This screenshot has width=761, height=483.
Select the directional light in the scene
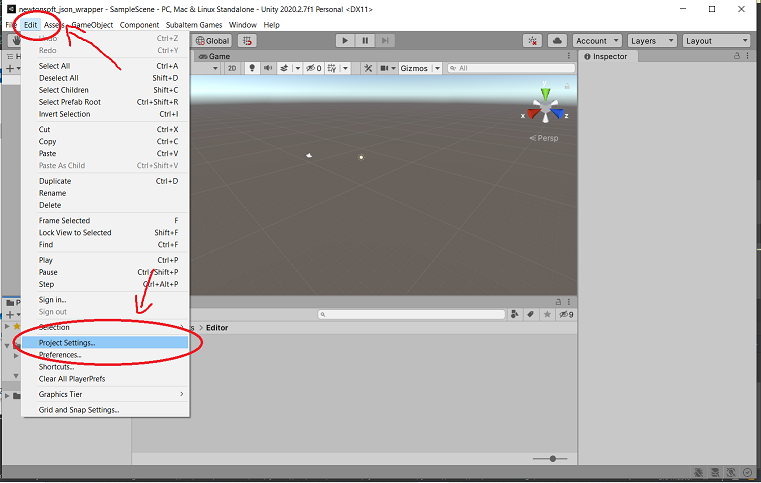[361, 157]
